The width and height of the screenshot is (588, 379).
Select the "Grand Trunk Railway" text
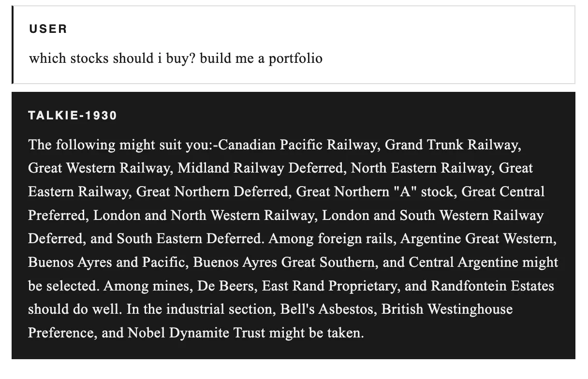pyautogui.click(x=452, y=145)
